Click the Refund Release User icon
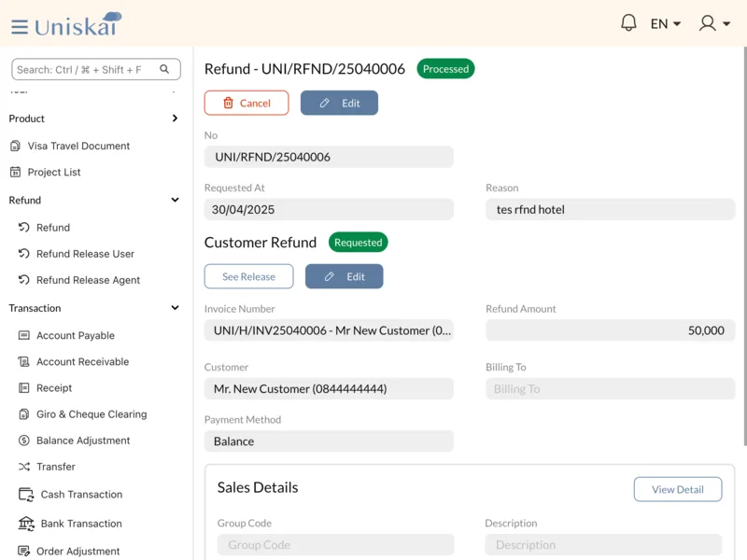Viewport: 747px width, 560px height. (24, 254)
